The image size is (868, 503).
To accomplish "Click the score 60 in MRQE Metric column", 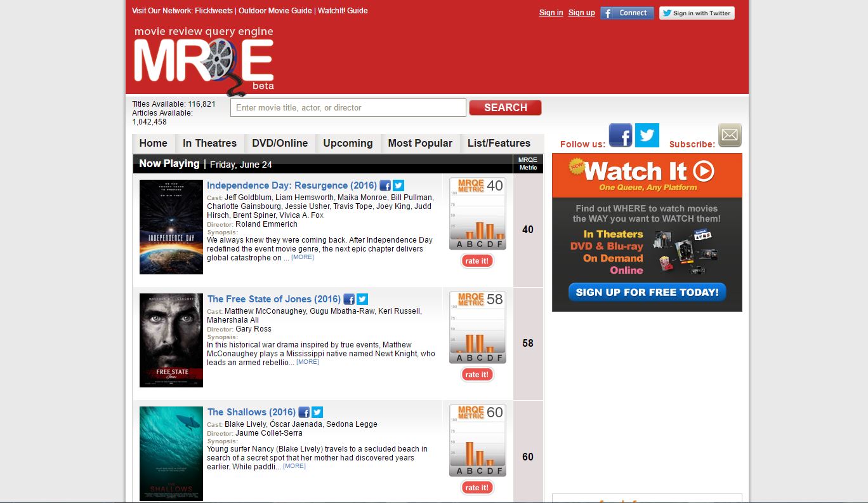I will (x=528, y=457).
